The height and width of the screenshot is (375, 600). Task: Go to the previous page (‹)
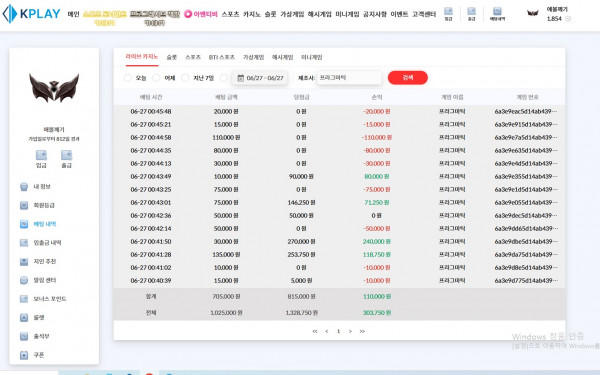tap(327, 331)
